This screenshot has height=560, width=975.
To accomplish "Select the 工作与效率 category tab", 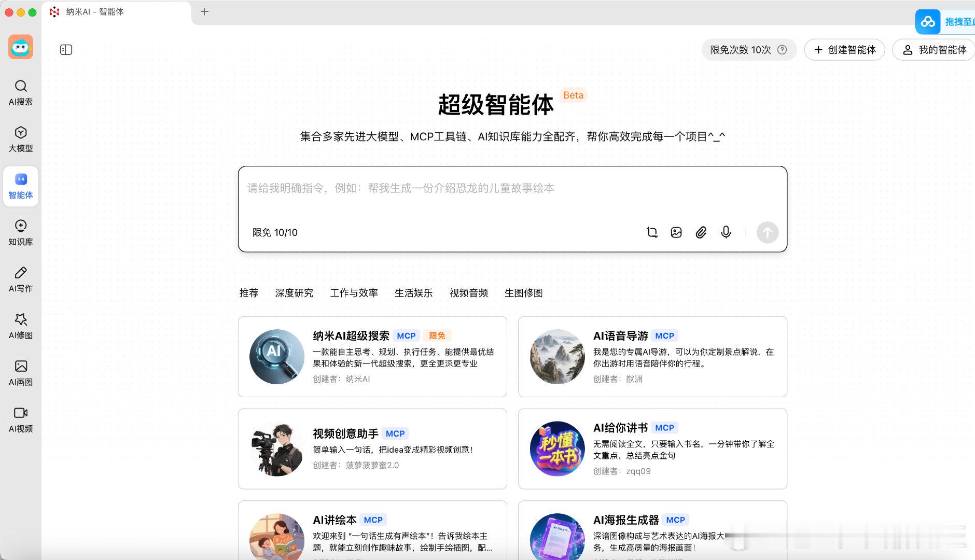I will tap(354, 293).
